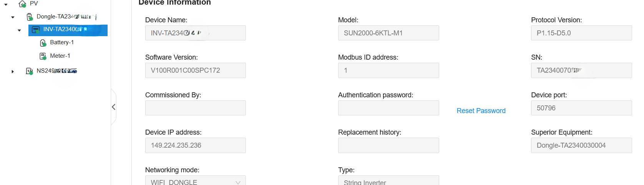Click the Superior Equipment field
This screenshot has height=185, width=644.
581,145
